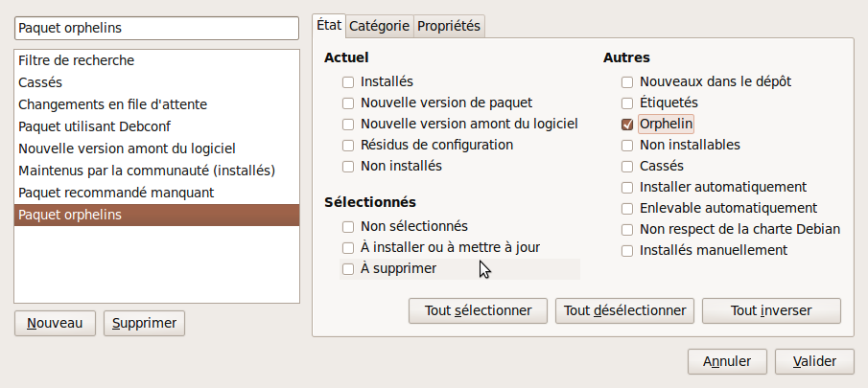Image resolution: width=868 pixels, height=388 pixels.
Task: Toggle Enlevable automatiquement checkbox
Action: 627,209
